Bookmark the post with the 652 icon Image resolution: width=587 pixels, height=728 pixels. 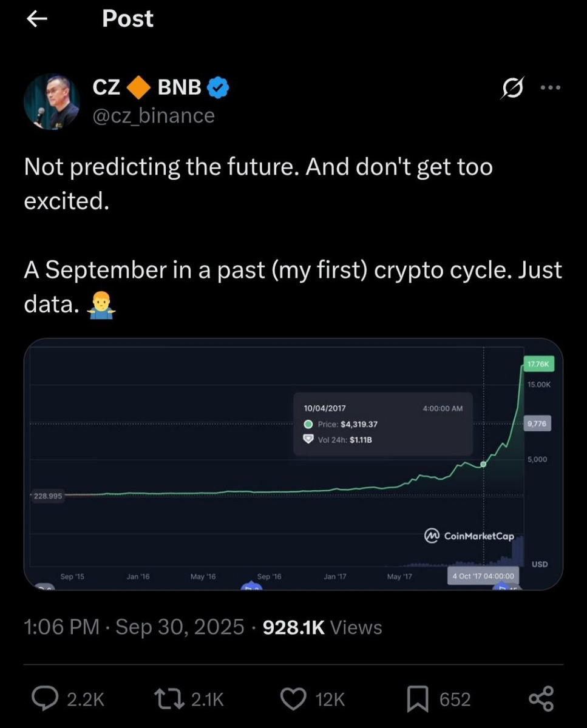coord(418,699)
